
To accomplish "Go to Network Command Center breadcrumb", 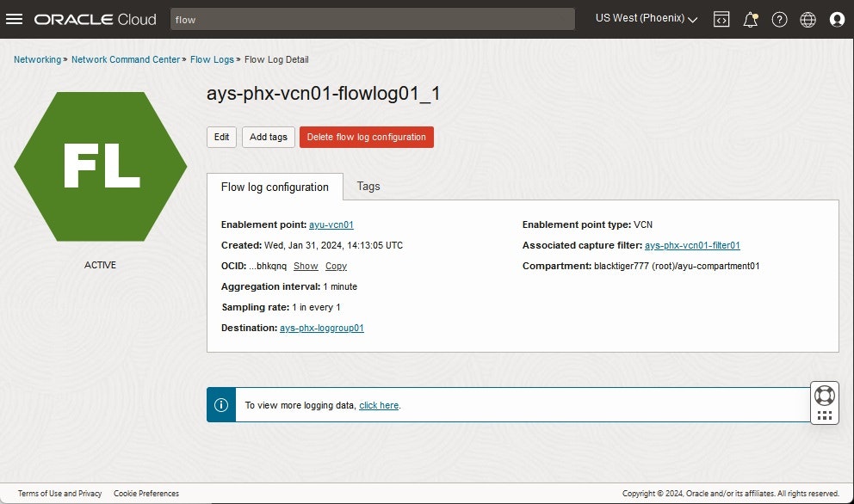I will (x=126, y=59).
